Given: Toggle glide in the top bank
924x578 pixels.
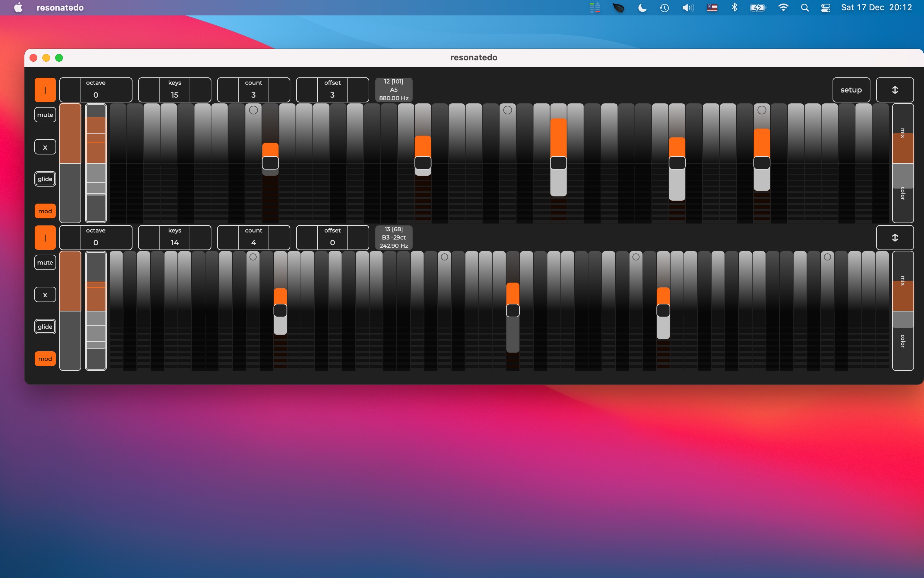Looking at the screenshot, I should tap(45, 179).
